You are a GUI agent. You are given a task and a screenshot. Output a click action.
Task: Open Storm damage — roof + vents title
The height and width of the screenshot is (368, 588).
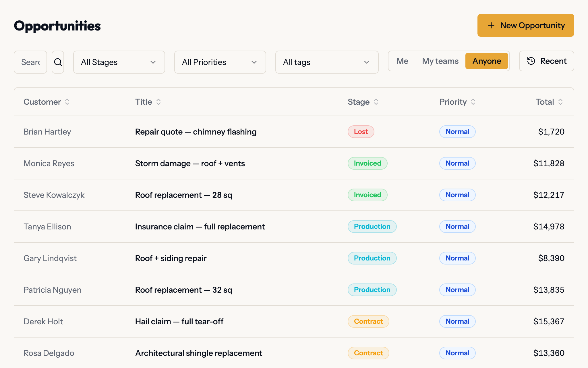[190, 163]
